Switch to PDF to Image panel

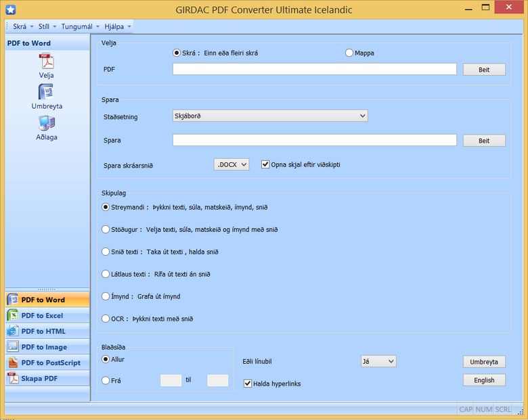[47, 347]
